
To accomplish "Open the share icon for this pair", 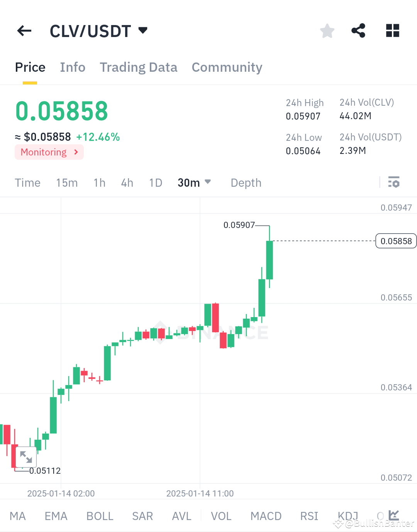I will [x=358, y=31].
